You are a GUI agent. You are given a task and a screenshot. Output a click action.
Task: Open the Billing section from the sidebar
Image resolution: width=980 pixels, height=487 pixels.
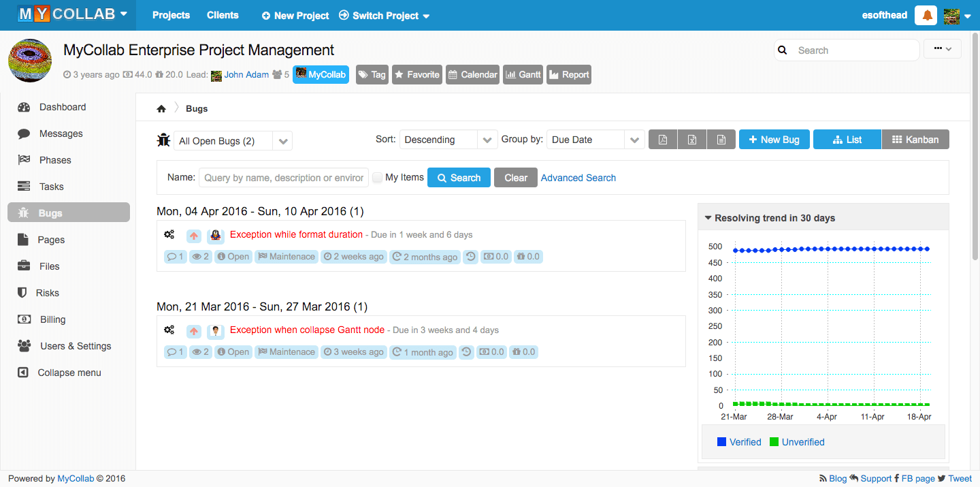click(x=24, y=319)
